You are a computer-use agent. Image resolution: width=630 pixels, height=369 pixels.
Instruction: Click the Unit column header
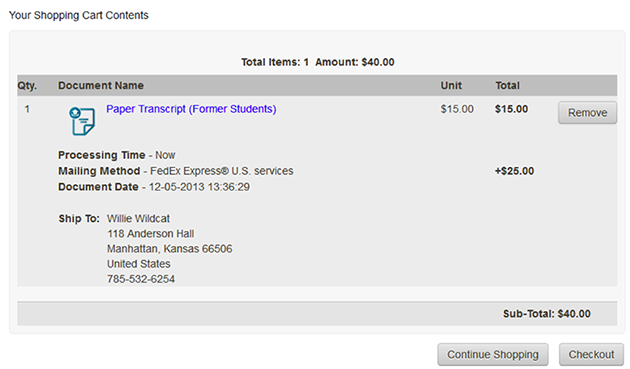[451, 85]
